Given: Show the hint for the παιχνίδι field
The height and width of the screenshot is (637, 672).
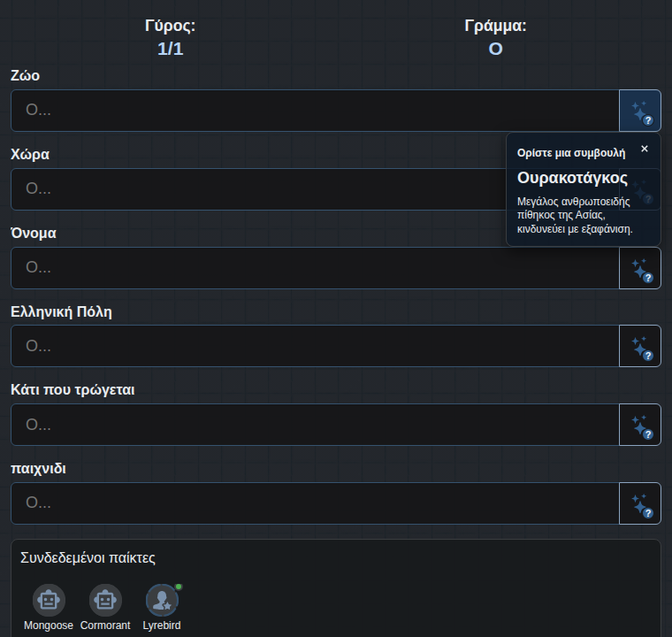Looking at the screenshot, I should click(640, 503).
